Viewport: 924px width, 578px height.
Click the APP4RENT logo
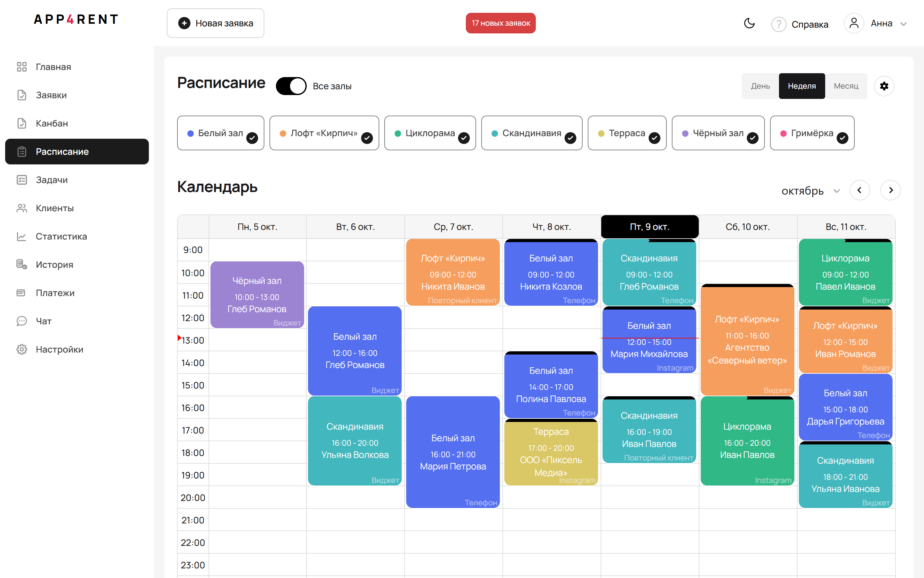click(76, 19)
